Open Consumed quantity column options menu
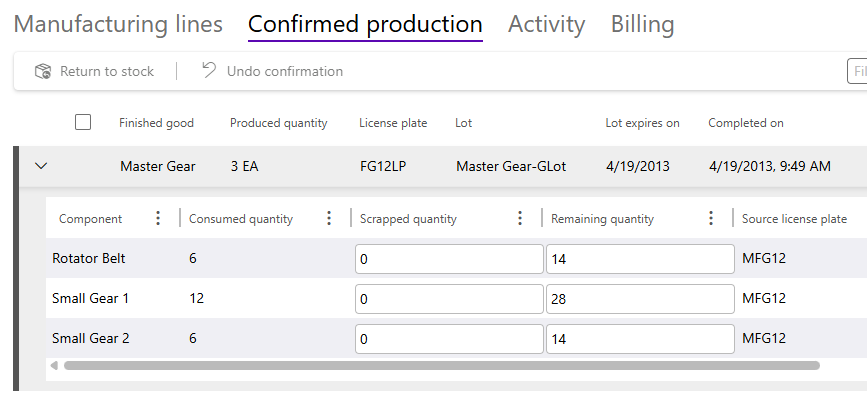867x408 pixels. coord(329,219)
